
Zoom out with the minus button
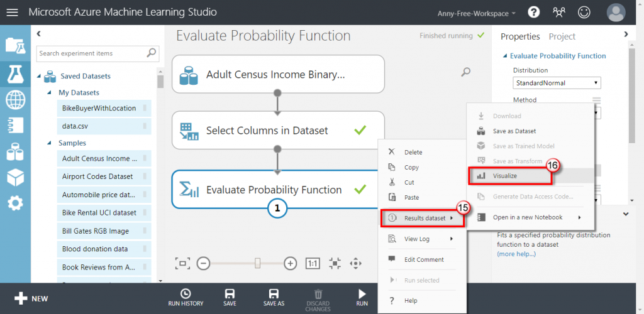203,263
